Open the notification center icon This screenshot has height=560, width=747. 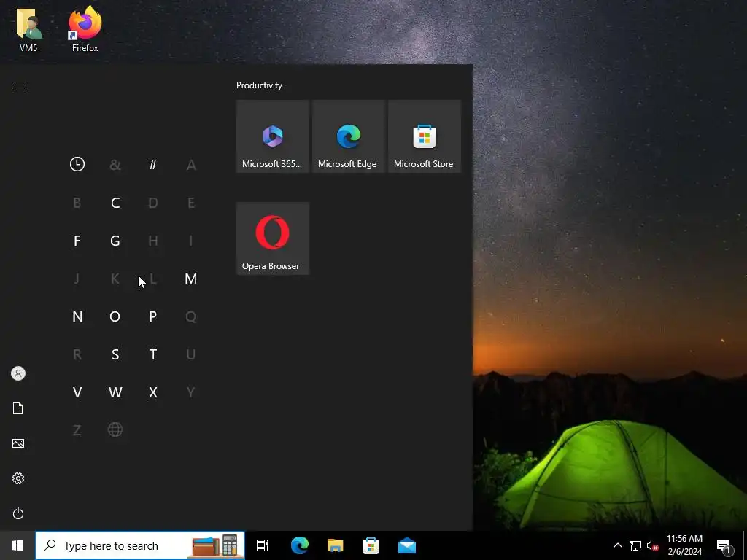724,547
